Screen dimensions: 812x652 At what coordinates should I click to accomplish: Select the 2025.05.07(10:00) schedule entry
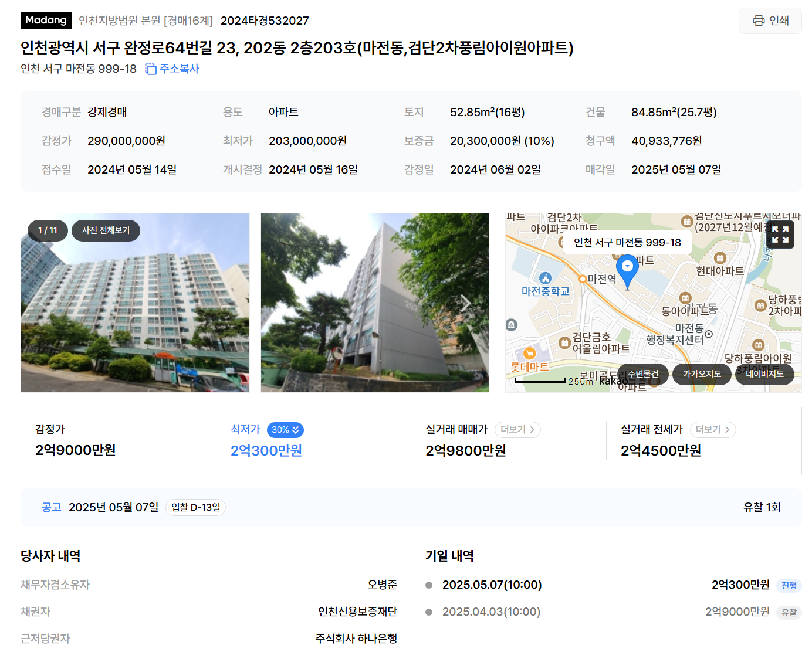pyautogui.click(x=492, y=585)
